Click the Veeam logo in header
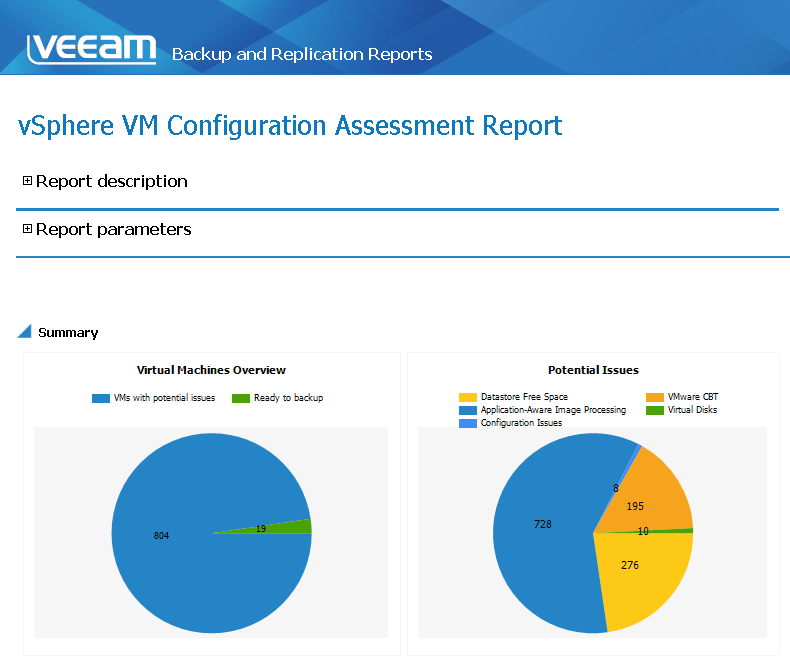This screenshot has height=658, width=790. point(91,50)
